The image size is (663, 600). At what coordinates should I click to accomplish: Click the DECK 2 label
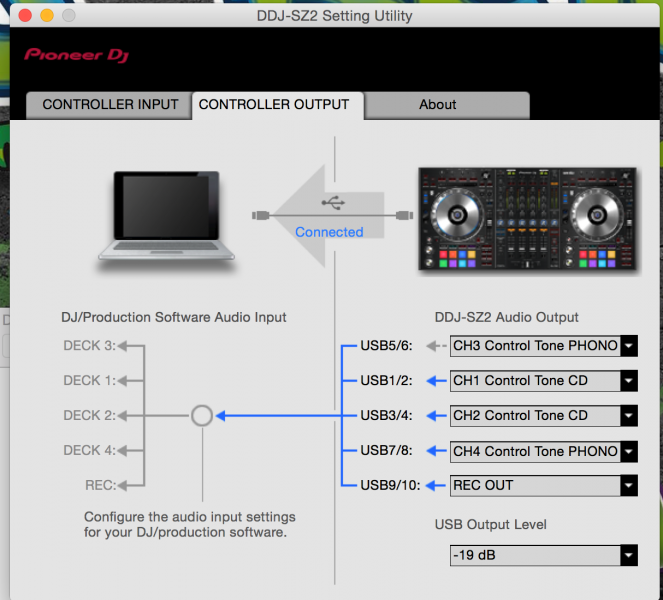coord(89,416)
